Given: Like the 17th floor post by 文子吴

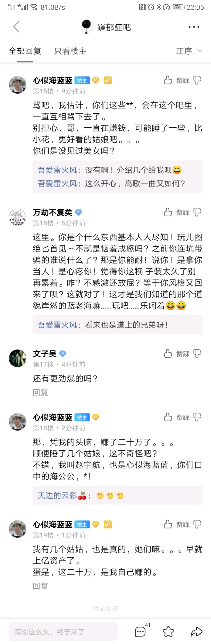Looking at the screenshot, I should point(168,353).
